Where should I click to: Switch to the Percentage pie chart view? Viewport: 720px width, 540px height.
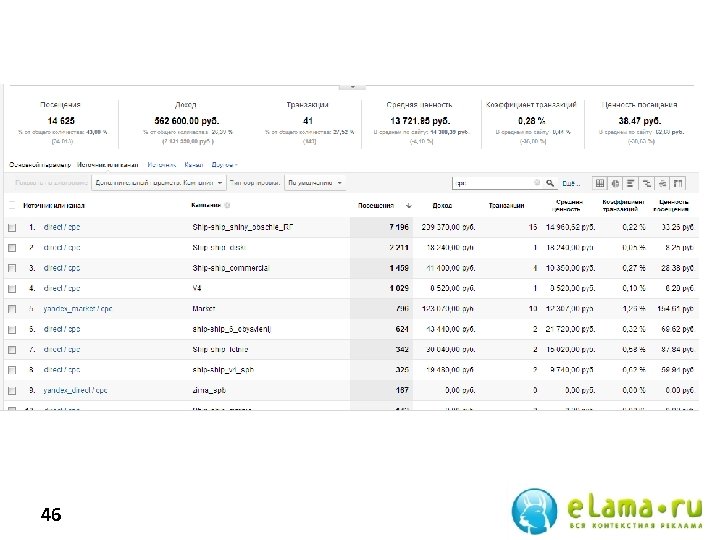[x=615, y=183]
